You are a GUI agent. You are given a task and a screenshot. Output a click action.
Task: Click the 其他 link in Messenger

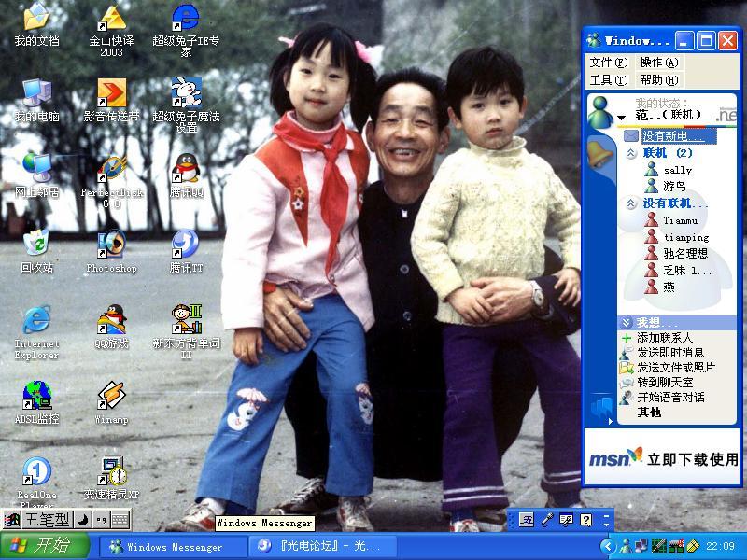[648, 413]
